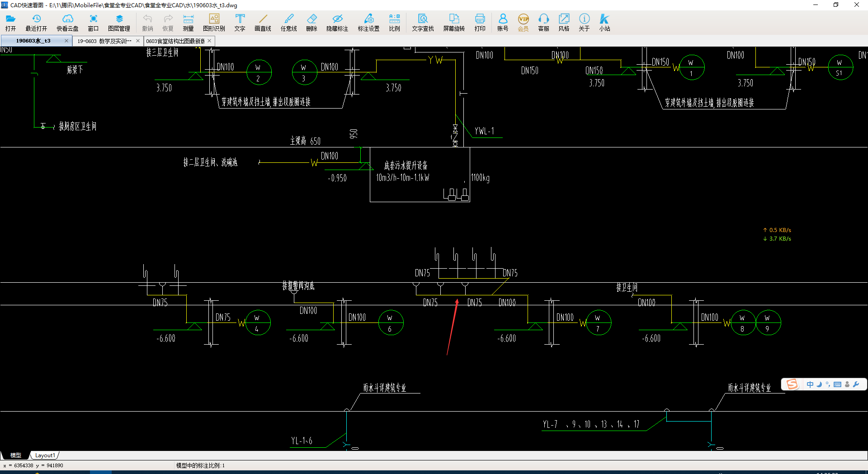Undo with the 撤销 button
Viewport: 868px width, 474px height.
(147, 23)
